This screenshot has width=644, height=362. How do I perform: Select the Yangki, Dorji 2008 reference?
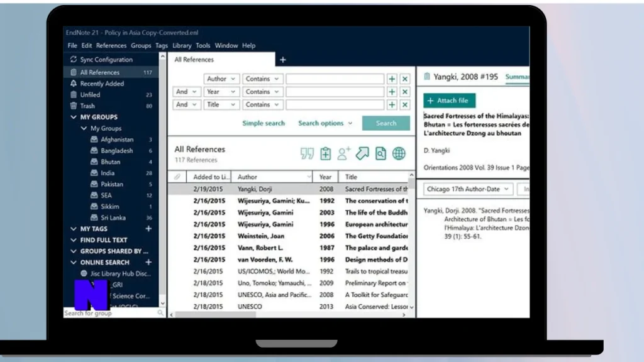pos(288,189)
